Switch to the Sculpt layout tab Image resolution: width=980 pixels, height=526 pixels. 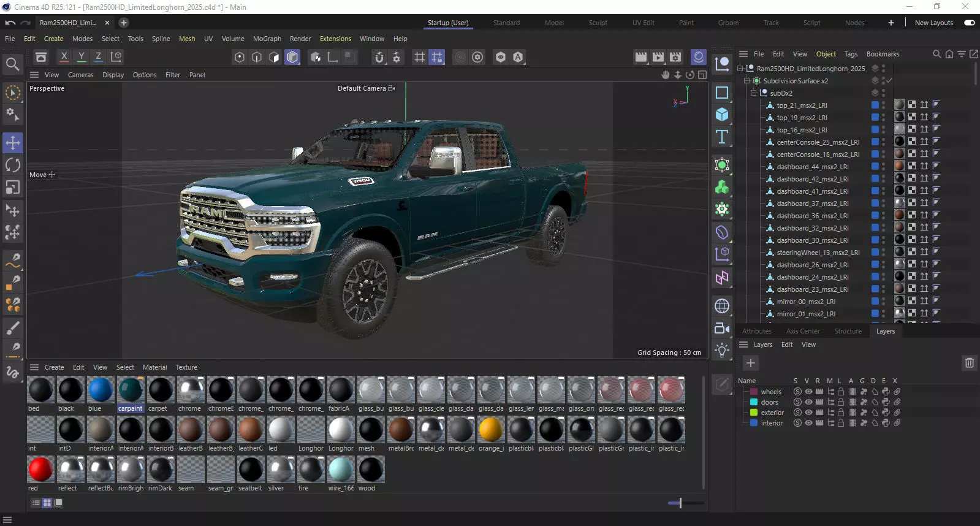598,23
